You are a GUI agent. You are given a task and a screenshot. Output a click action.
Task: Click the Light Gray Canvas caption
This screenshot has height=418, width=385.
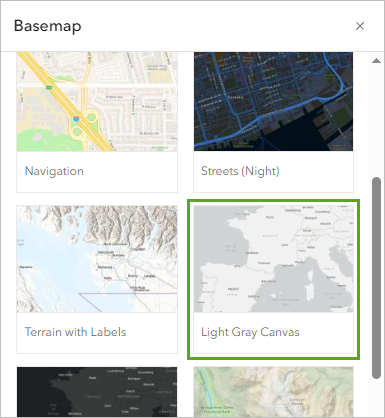250,332
